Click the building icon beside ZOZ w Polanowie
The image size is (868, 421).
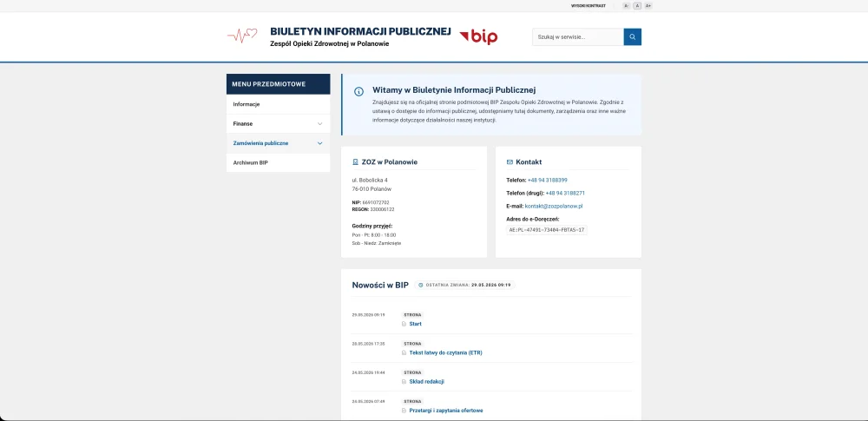tap(355, 162)
